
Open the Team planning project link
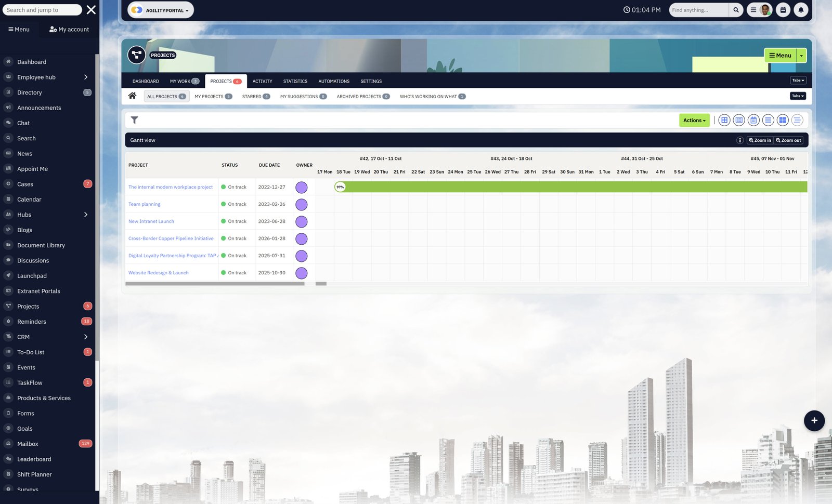(x=144, y=204)
